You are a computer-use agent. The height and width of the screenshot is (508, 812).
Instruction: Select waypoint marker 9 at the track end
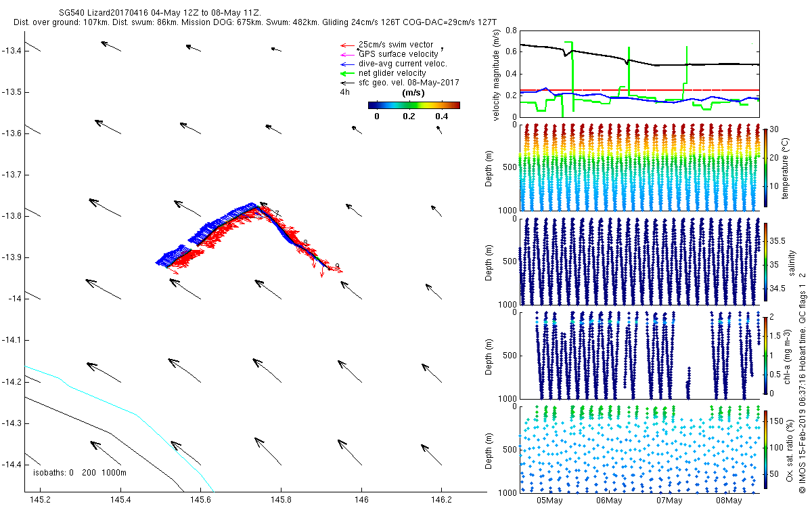pyautogui.click(x=337, y=267)
